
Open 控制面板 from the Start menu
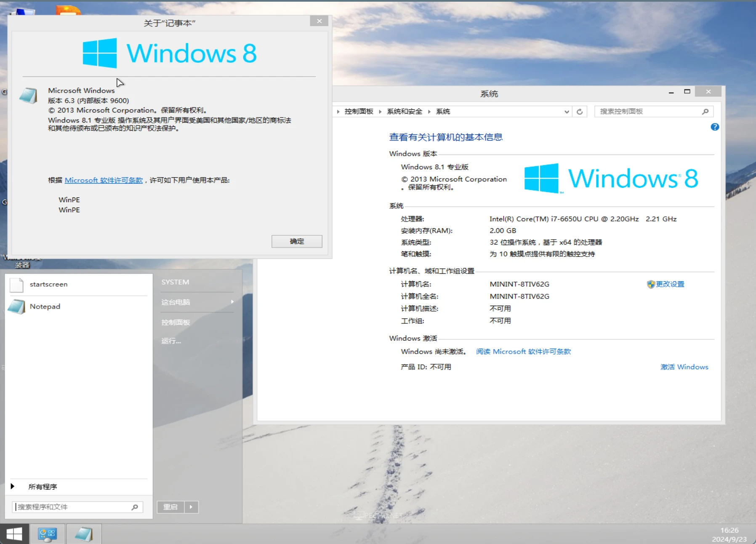[176, 323]
